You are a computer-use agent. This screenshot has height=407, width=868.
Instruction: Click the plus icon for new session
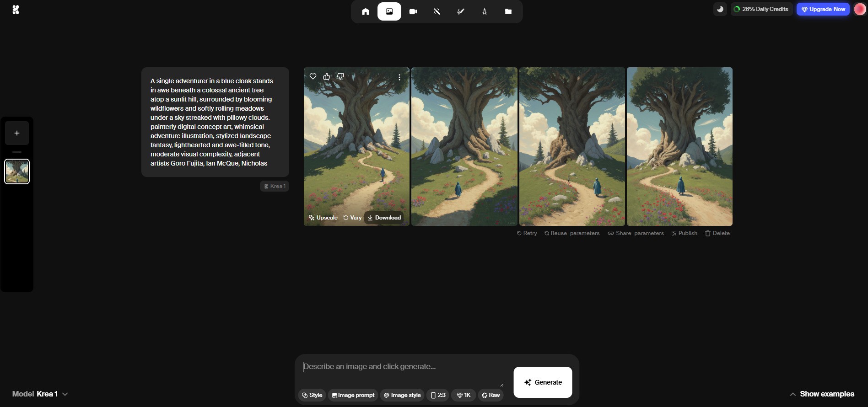pos(17,133)
